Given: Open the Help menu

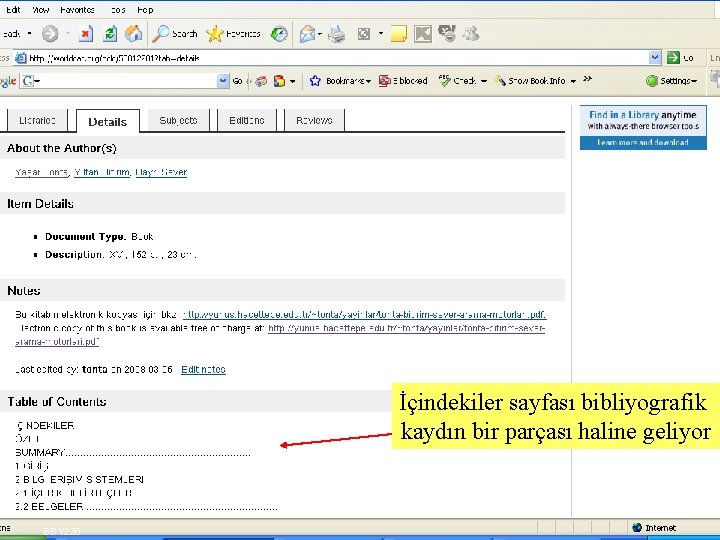Looking at the screenshot, I should [x=145, y=10].
